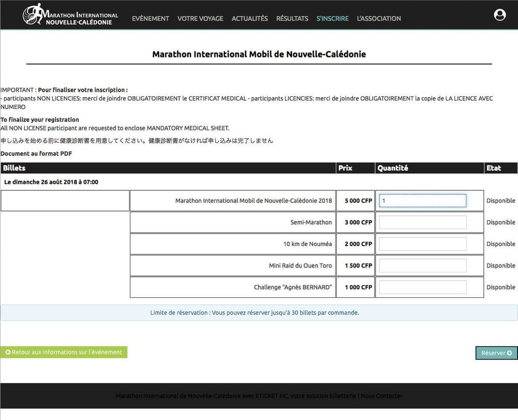Focus the Semi-Marathon quantity input
This screenshot has height=420, width=518.
(x=423, y=222)
